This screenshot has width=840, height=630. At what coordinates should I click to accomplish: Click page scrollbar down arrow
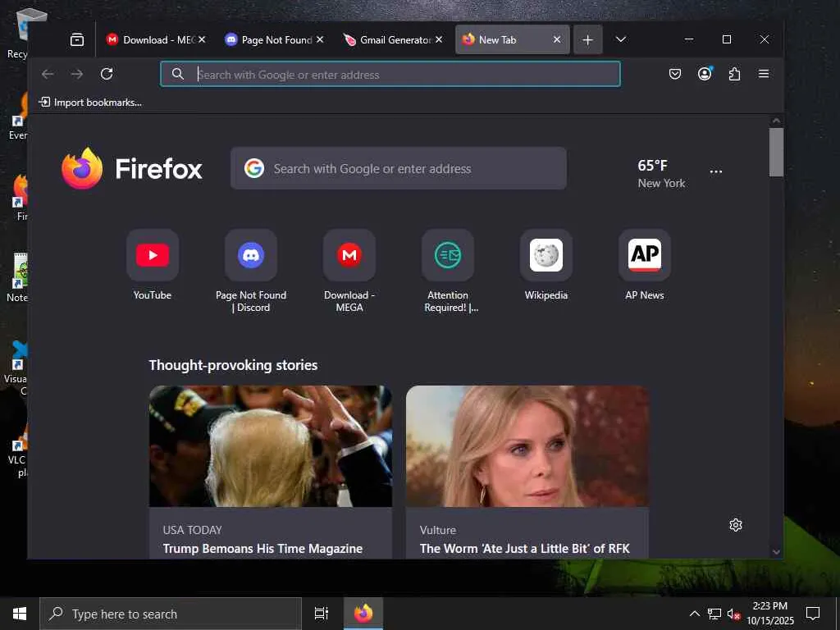point(776,552)
